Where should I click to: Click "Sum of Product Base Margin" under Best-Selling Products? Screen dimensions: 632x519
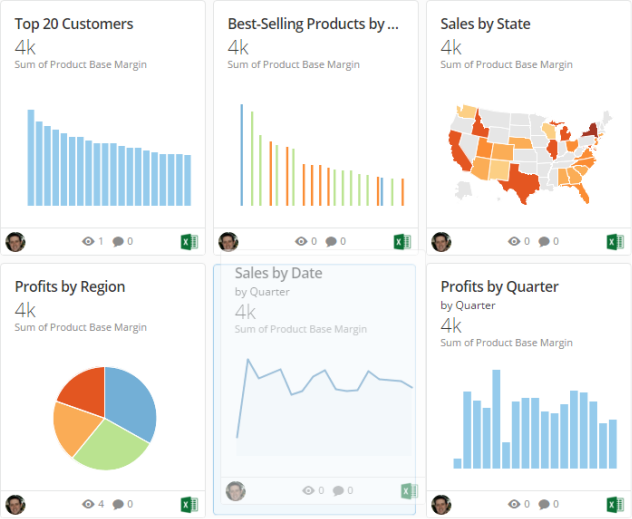point(293,65)
